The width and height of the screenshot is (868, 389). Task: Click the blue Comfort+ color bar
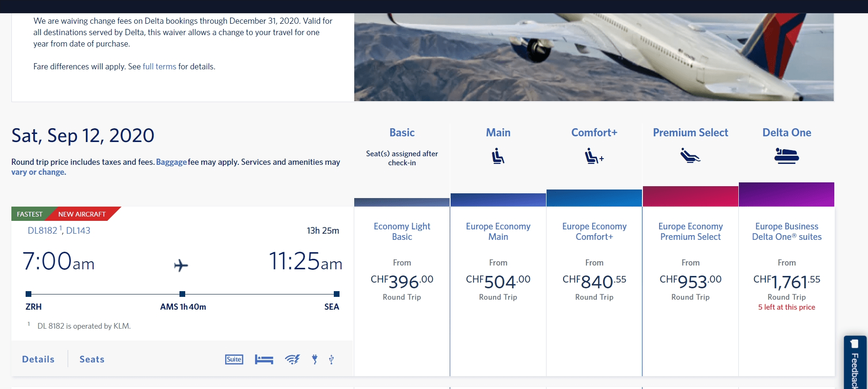click(x=594, y=198)
